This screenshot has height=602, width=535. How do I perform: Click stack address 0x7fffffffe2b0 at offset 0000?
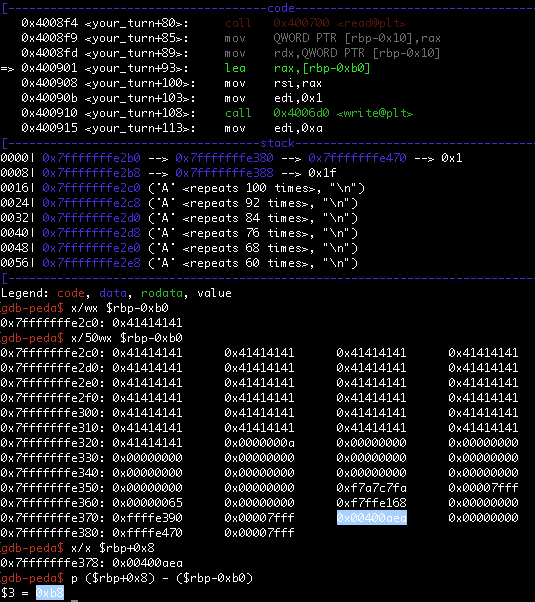click(91, 158)
